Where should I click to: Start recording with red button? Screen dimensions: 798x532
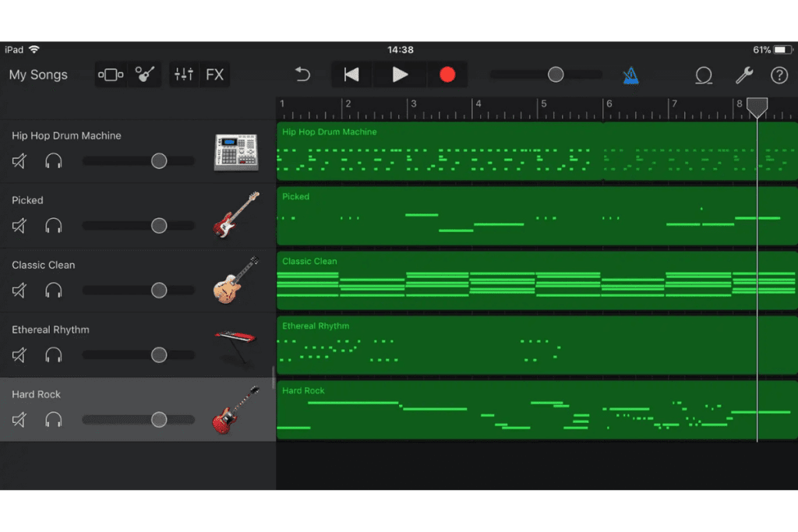click(447, 75)
